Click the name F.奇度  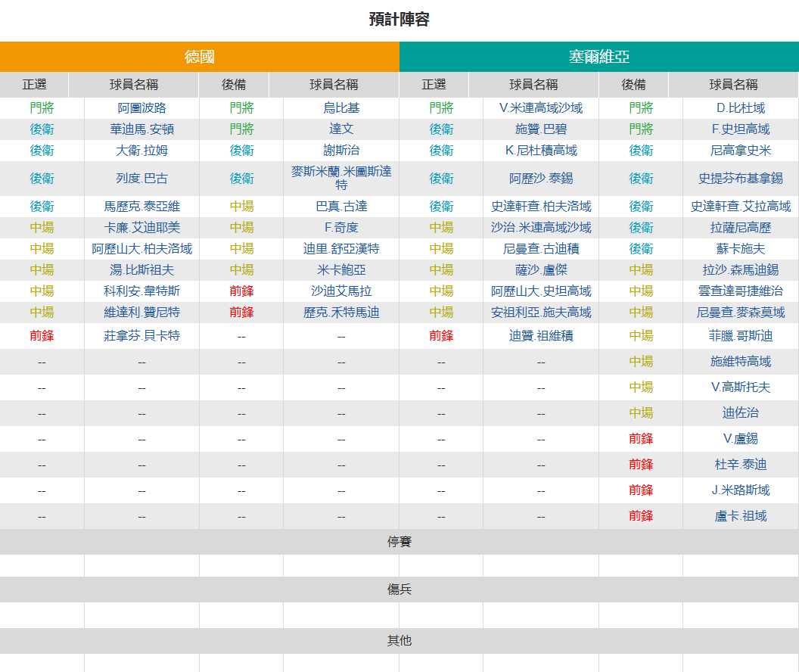[x=341, y=228]
